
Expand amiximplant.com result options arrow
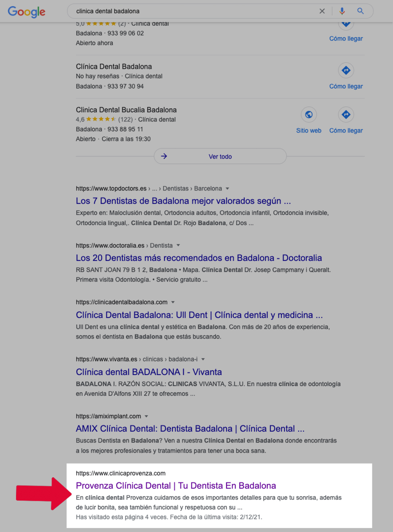point(146,416)
